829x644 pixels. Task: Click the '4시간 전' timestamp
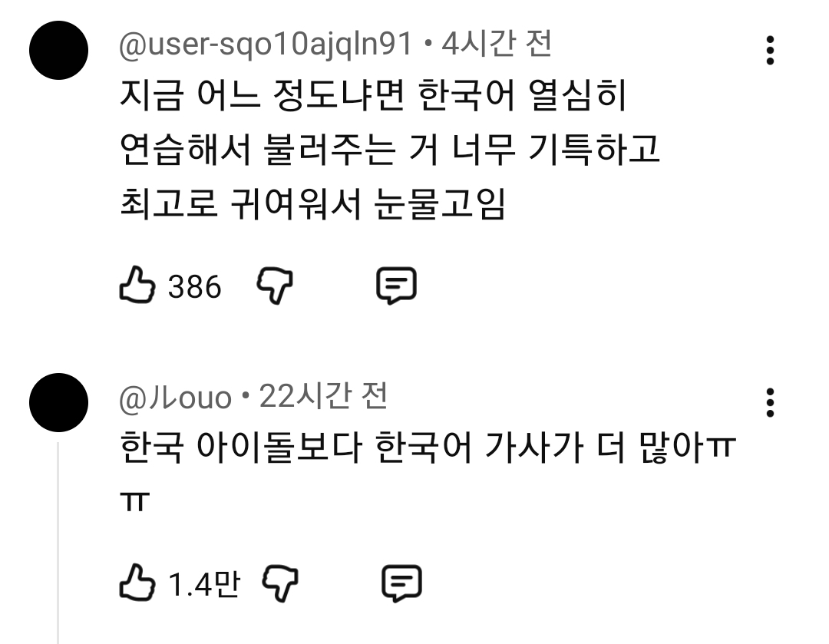[497, 46]
